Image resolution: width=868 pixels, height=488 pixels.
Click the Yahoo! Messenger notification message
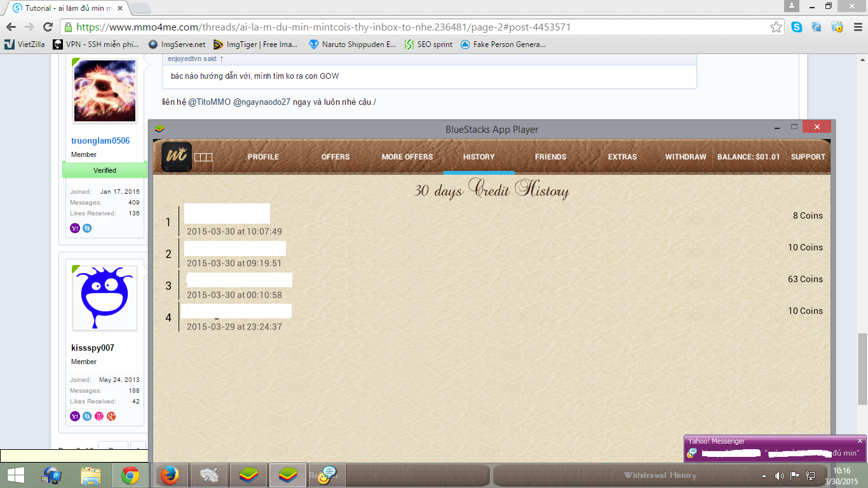click(x=780, y=453)
